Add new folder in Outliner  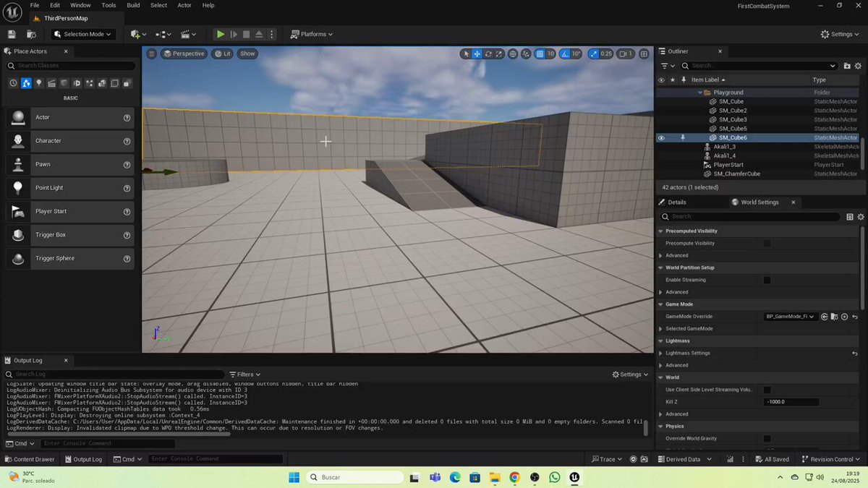coord(848,66)
